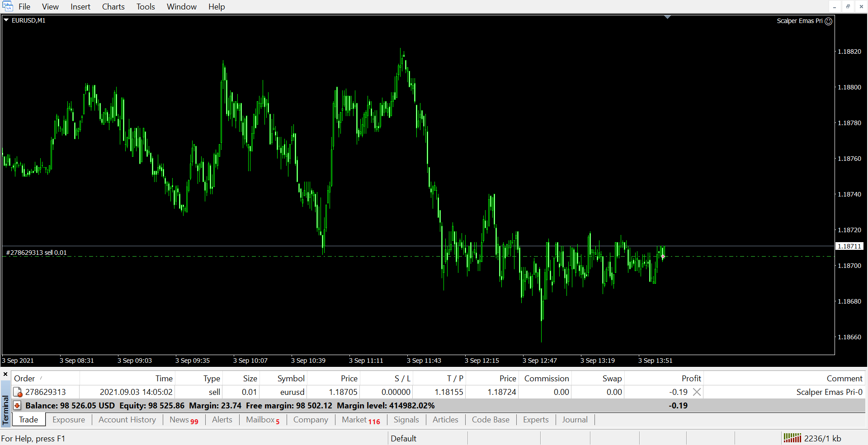Click the Profit column header
Screen dimensions: 868x445
(x=691, y=379)
